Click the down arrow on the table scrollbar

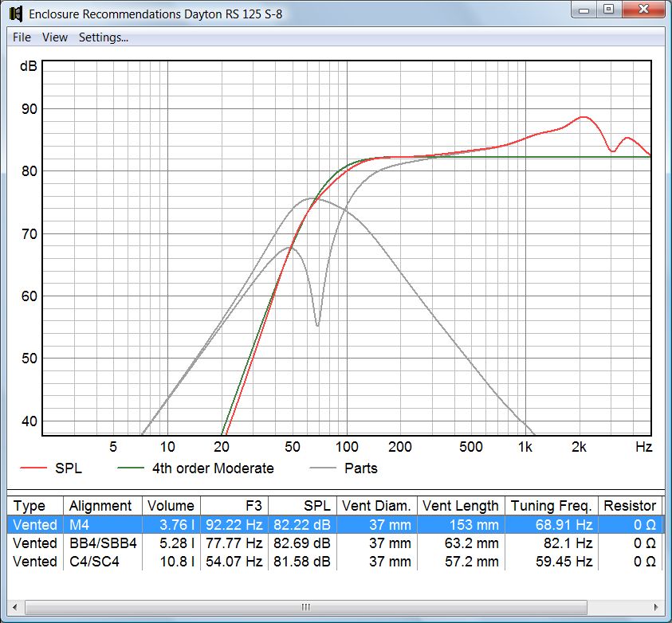pyautogui.click(x=663, y=586)
